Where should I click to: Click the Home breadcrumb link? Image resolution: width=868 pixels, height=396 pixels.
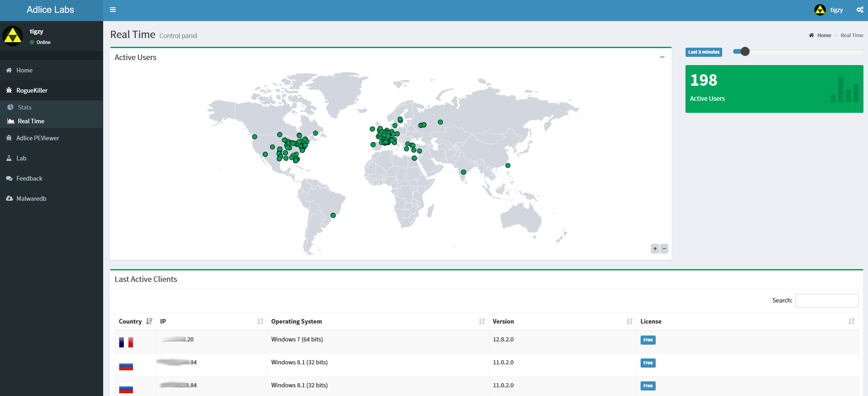(x=824, y=35)
